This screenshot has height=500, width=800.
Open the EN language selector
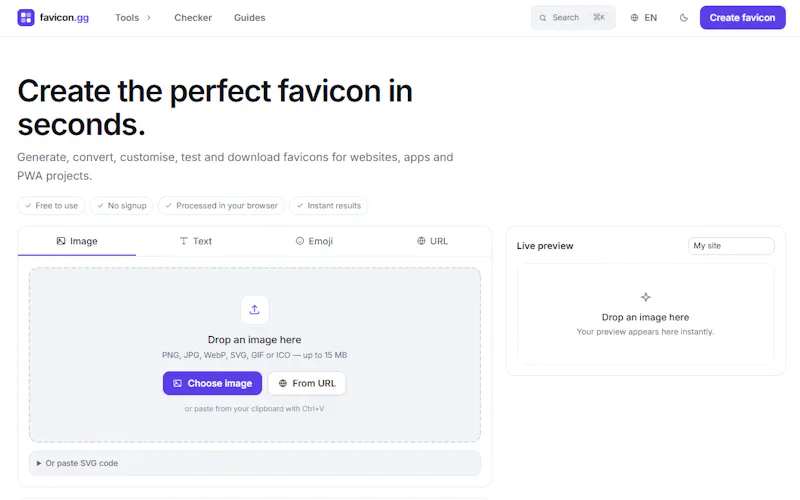[x=643, y=17]
